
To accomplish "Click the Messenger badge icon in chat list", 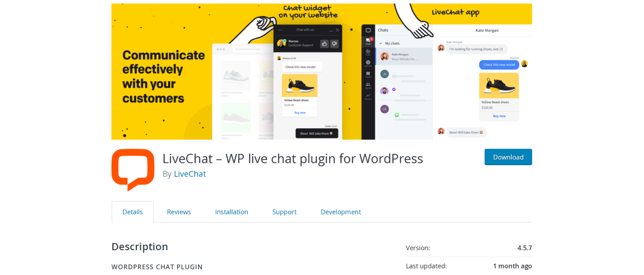I will 394,89.
